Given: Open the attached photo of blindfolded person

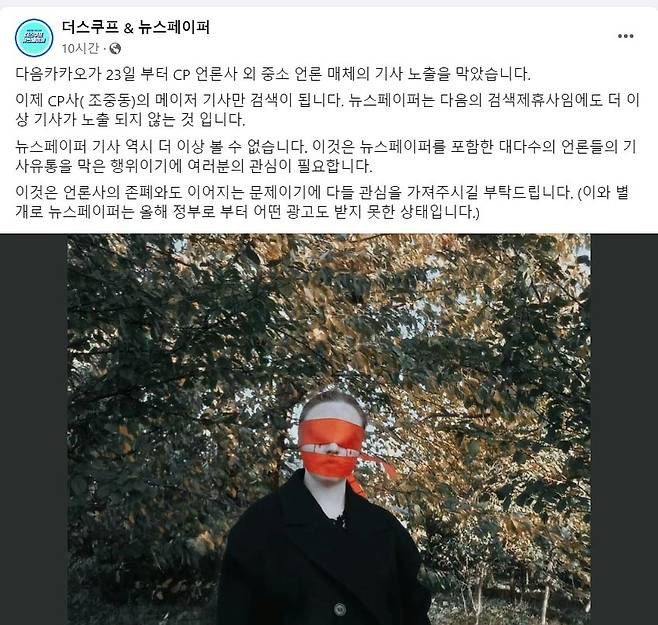Looking at the screenshot, I should [x=329, y=429].
